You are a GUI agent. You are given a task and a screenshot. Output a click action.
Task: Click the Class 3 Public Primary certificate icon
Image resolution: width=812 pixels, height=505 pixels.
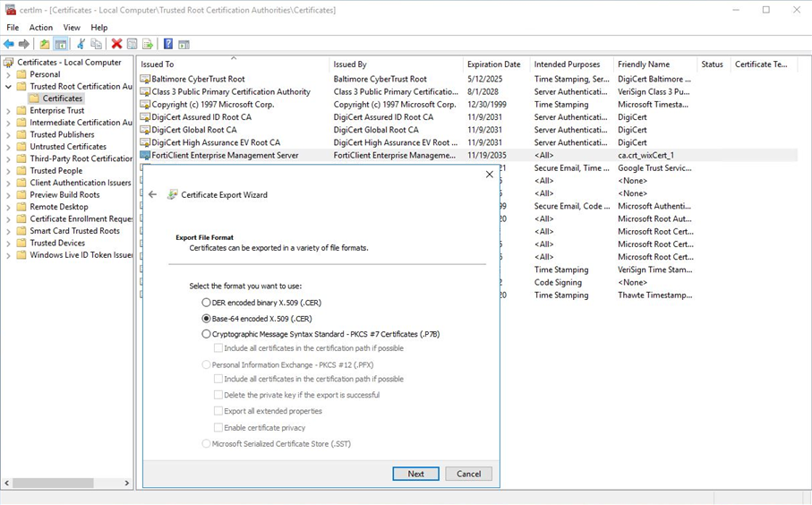145,92
